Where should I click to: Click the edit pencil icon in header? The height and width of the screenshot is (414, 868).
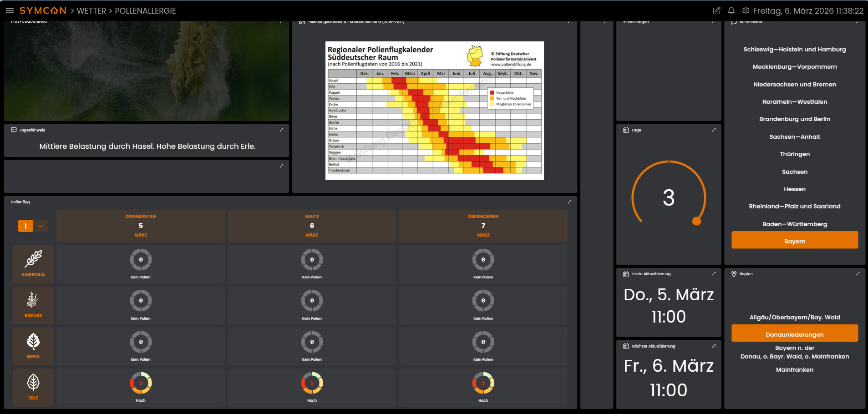point(716,10)
